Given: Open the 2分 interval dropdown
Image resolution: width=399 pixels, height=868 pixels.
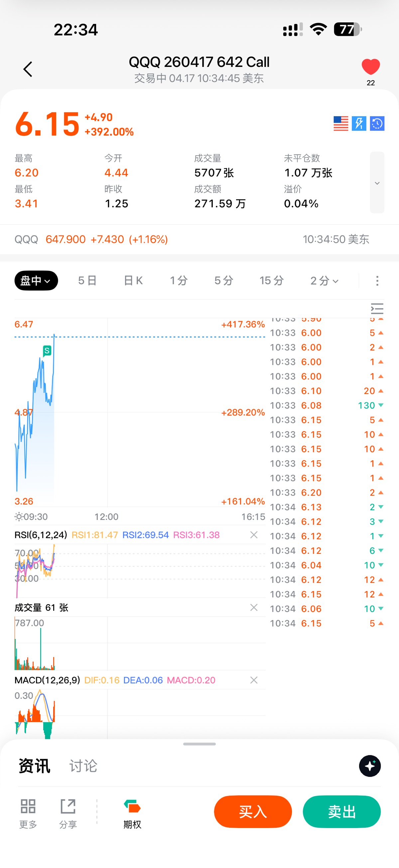Looking at the screenshot, I should [x=324, y=280].
